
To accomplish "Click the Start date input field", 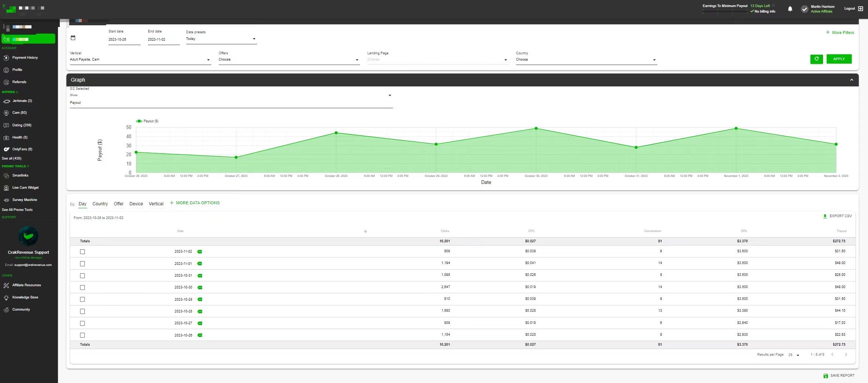I will [124, 40].
